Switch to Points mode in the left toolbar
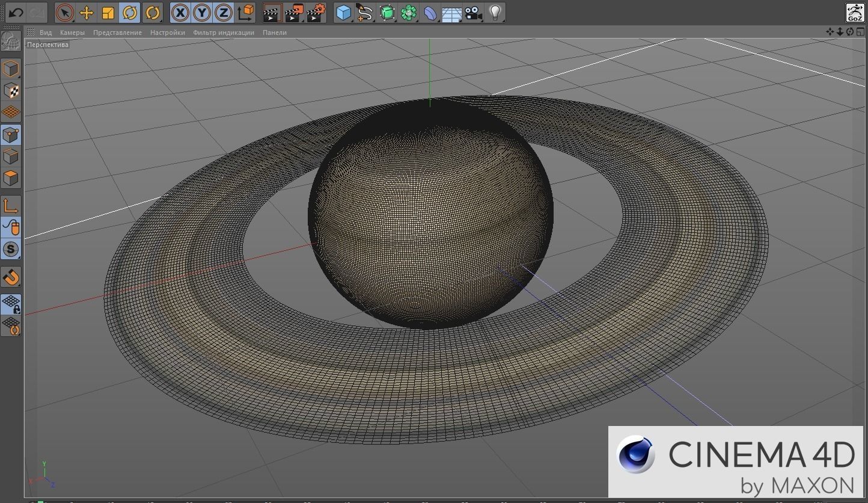 (11, 134)
